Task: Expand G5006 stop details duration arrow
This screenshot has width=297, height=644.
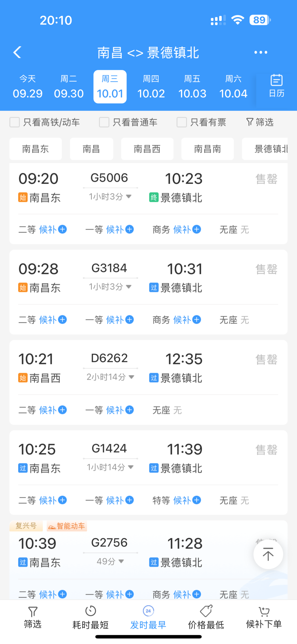Action: [128, 196]
